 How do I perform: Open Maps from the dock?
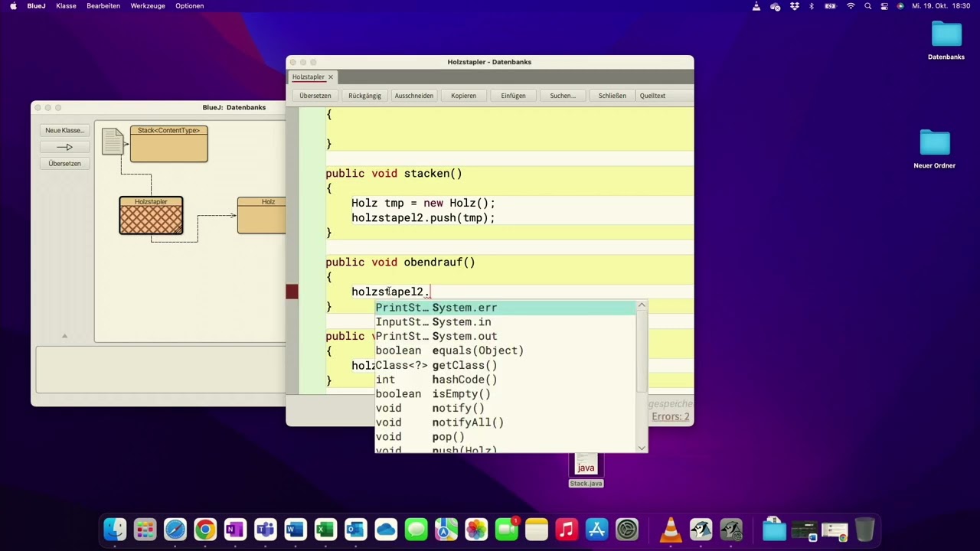(x=446, y=529)
